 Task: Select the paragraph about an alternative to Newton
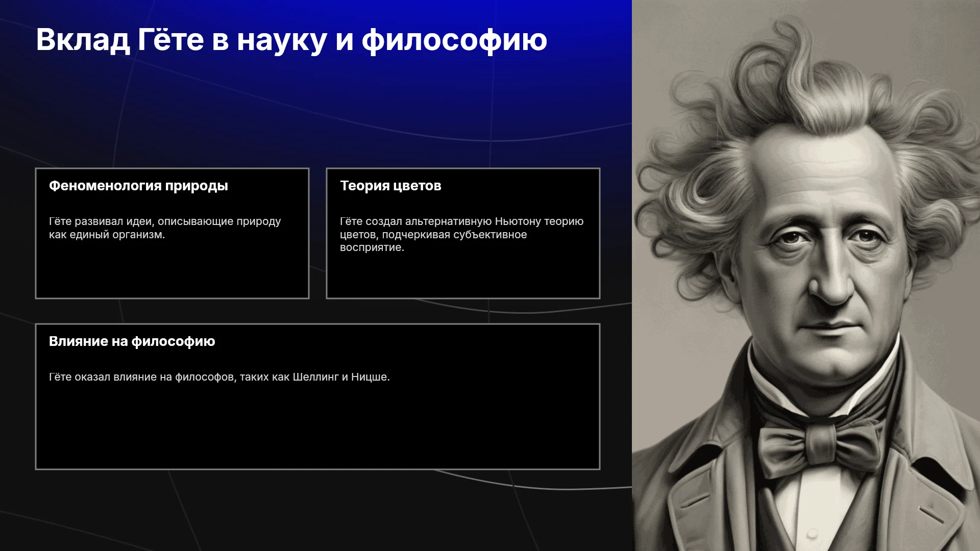tap(461, 234)
